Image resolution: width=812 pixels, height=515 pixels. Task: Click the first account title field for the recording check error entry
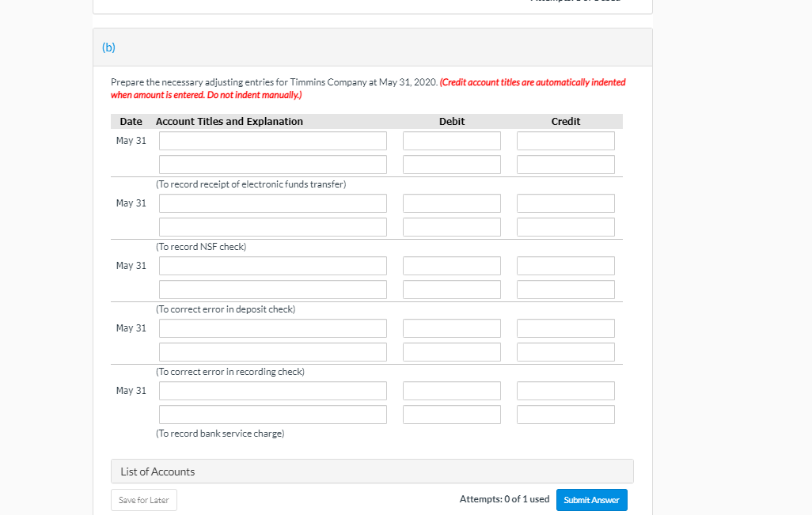tap(272, 328)
